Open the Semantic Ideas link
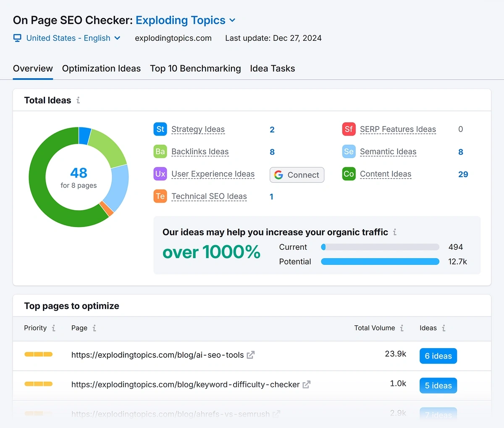Screen dimensions: 504x428 (x=388, y=152)
